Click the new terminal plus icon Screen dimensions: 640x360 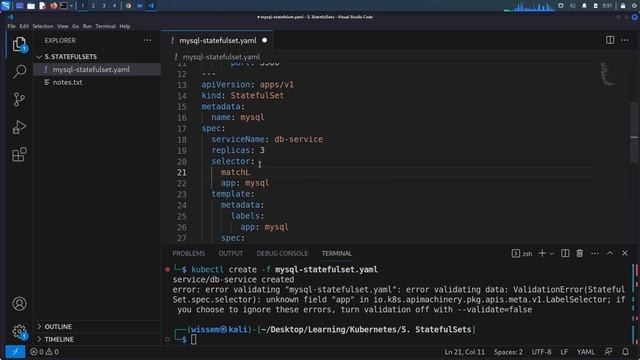542,253
